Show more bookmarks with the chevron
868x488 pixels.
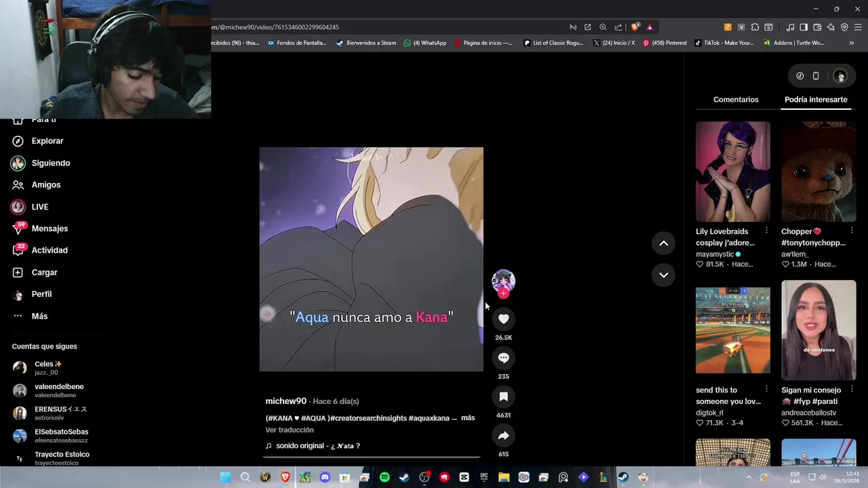(852, 43)
